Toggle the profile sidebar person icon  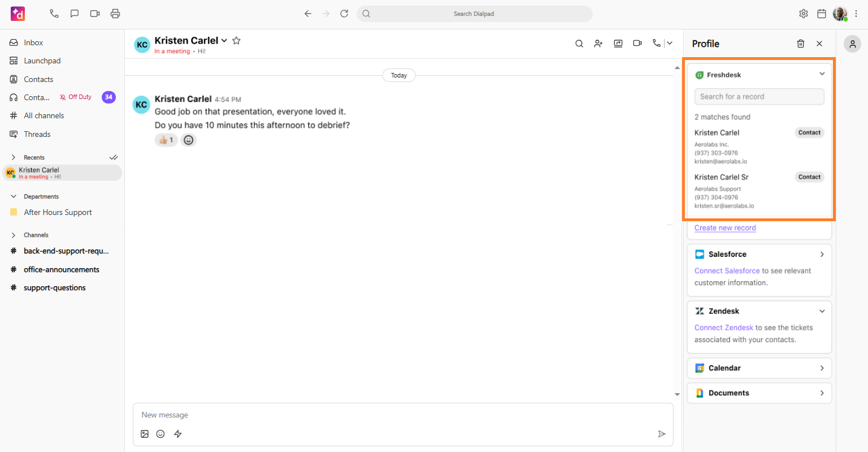coord(852,44)
